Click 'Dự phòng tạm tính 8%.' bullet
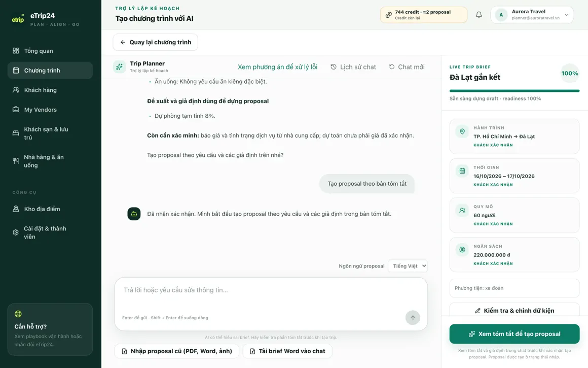This screenshot has width=588, height=368. [185, 116]
